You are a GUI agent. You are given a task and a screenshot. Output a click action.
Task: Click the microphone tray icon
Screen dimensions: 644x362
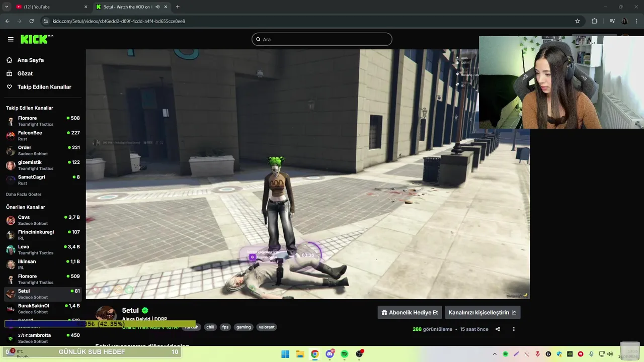pos(591,354)
